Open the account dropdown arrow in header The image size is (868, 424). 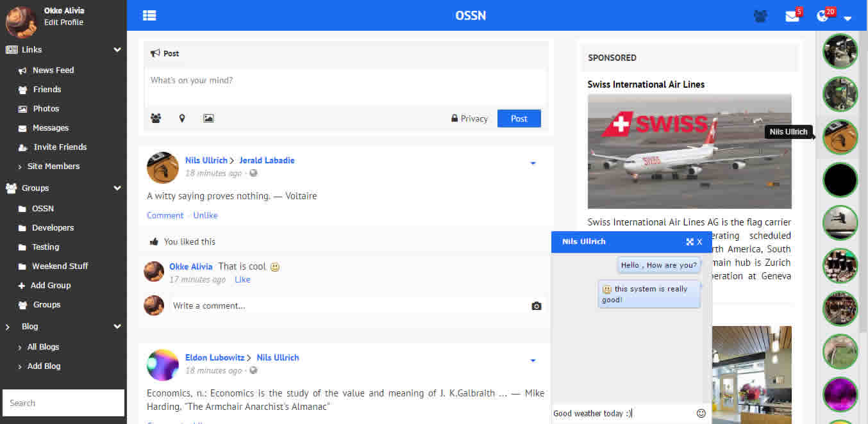(x=847, y=19)
